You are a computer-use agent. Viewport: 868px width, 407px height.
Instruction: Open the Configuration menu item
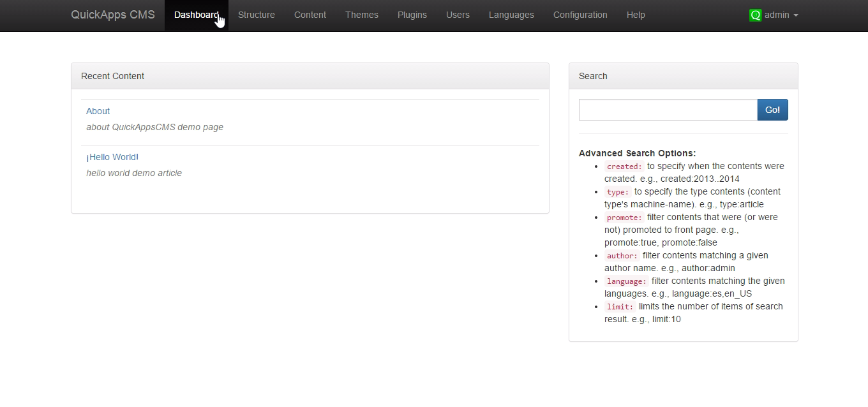pos(580,15)
